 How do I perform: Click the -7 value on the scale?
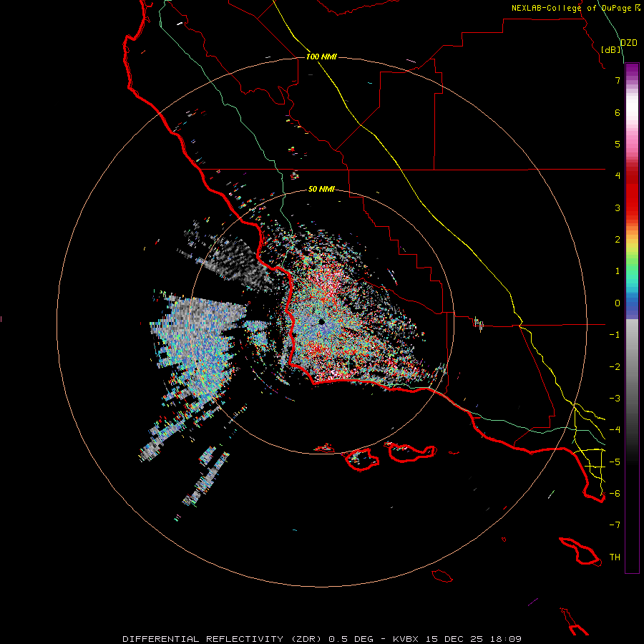pos(615,525)
